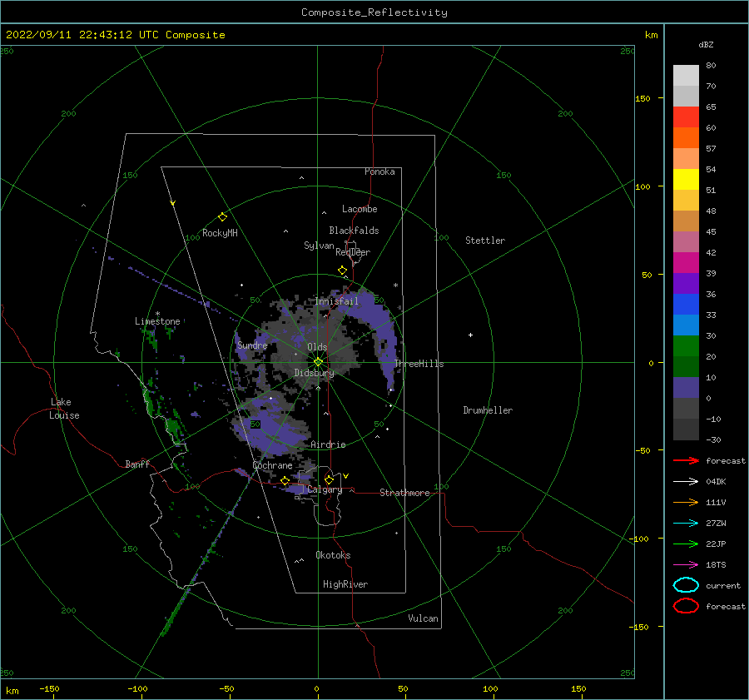This screenshot has height=700, width=749.
Task: Click the Cochrane label
Action: [x=272, y=465]
